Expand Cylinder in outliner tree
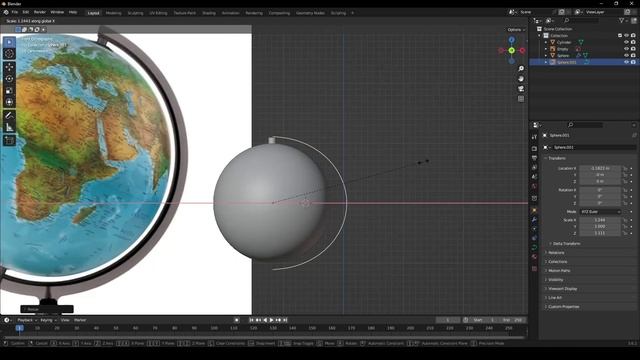 pyautogui.click(x=546, y=42)
